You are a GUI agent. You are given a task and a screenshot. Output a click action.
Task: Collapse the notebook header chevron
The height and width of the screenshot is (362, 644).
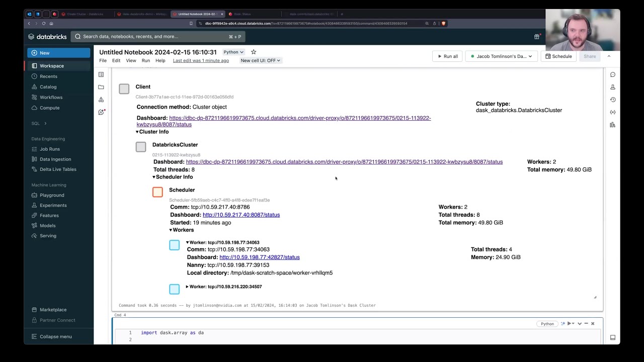(609, 56)
